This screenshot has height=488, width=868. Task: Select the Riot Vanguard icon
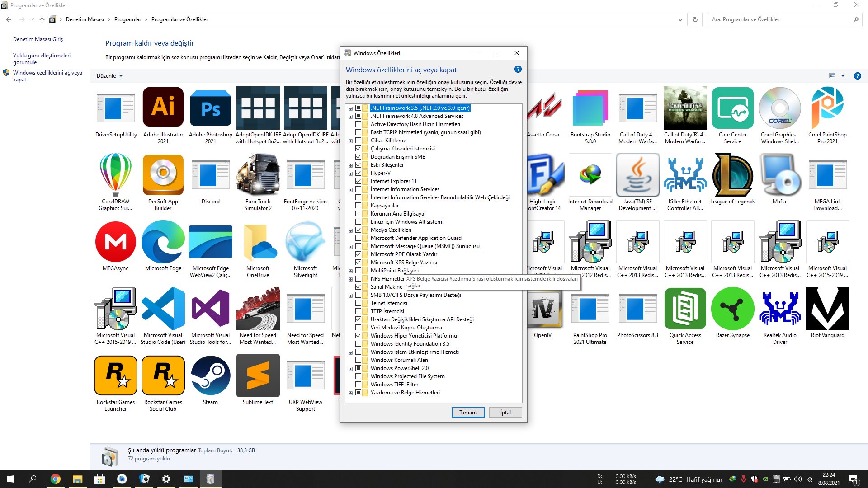[x=827, y=309]
